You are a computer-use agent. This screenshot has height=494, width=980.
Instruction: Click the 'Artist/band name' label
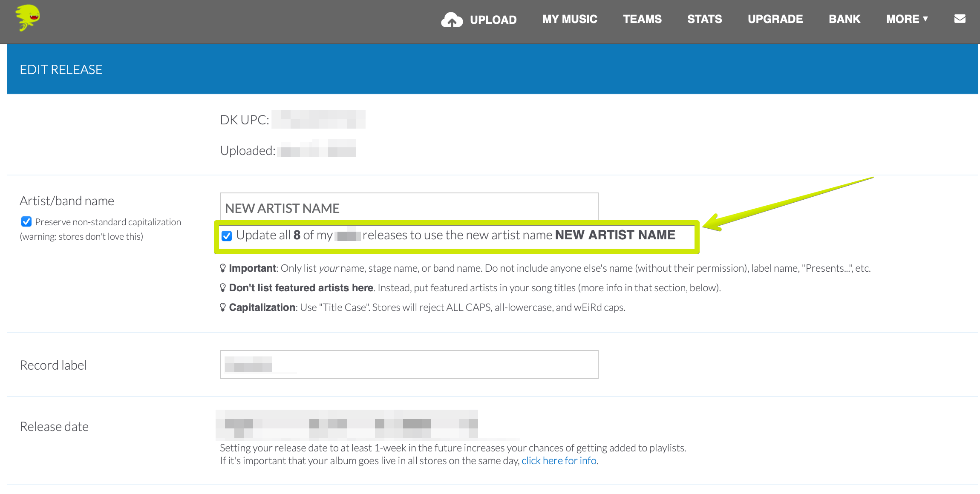(67, 201)
